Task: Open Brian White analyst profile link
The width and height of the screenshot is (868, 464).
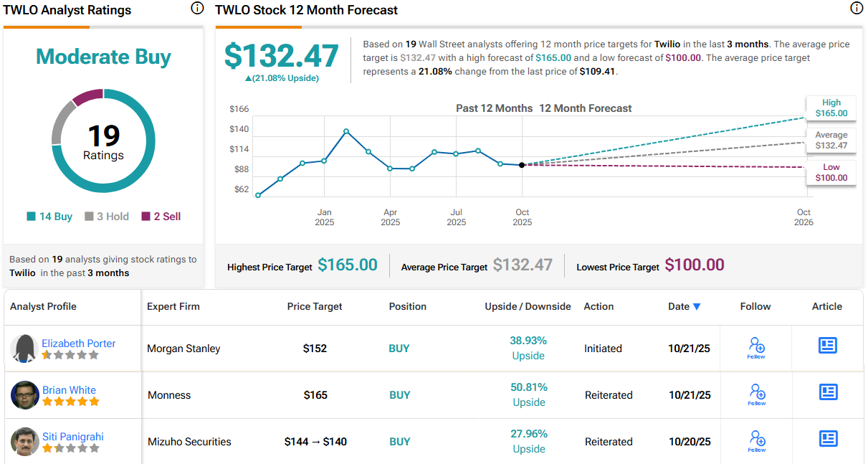Action: [69, 390]
